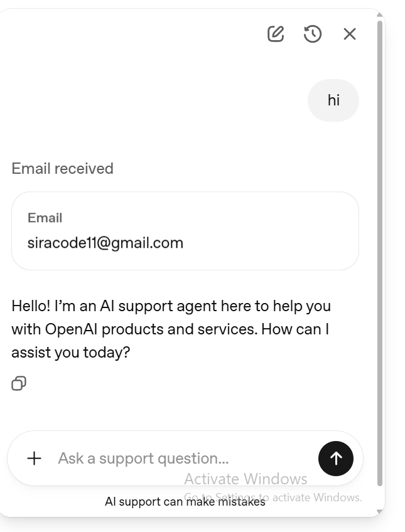The image size is (405, 532).
Task: Click the plus attachment icon
Action: [34, 459]
